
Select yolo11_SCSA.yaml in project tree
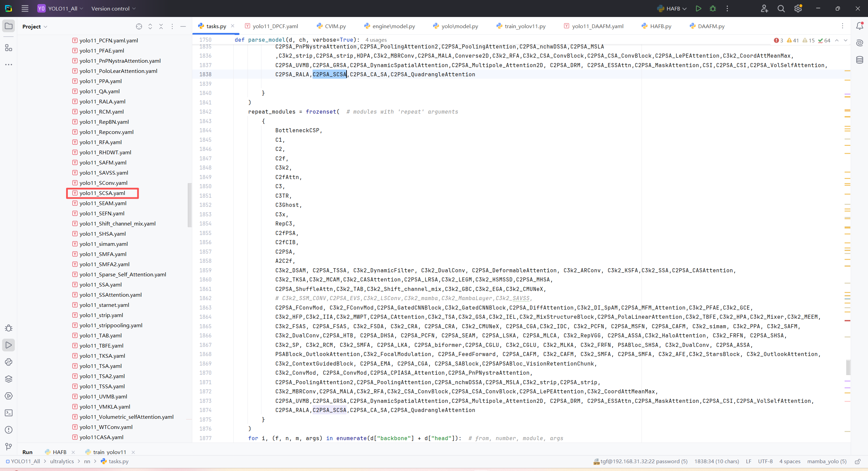click(x=102, y=193)
